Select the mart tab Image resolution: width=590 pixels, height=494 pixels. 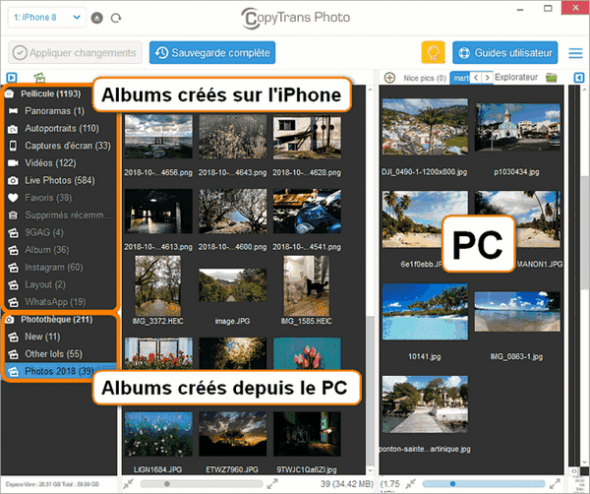461,78
